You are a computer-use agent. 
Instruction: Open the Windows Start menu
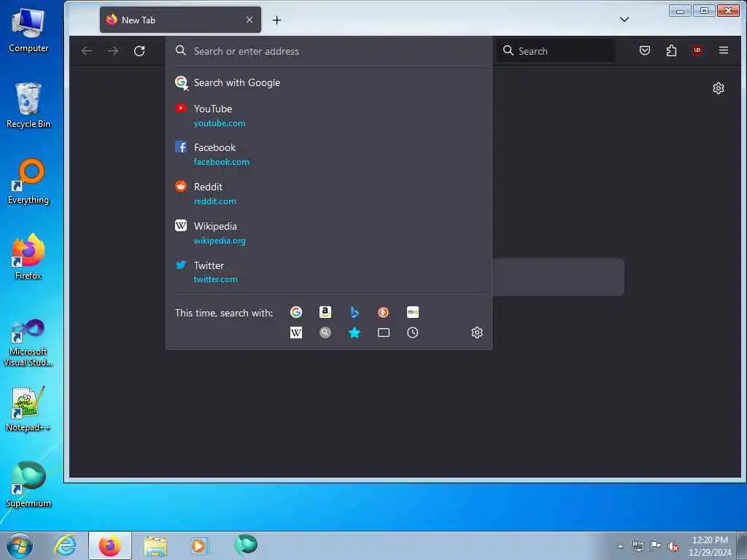[x=20, y=545]
